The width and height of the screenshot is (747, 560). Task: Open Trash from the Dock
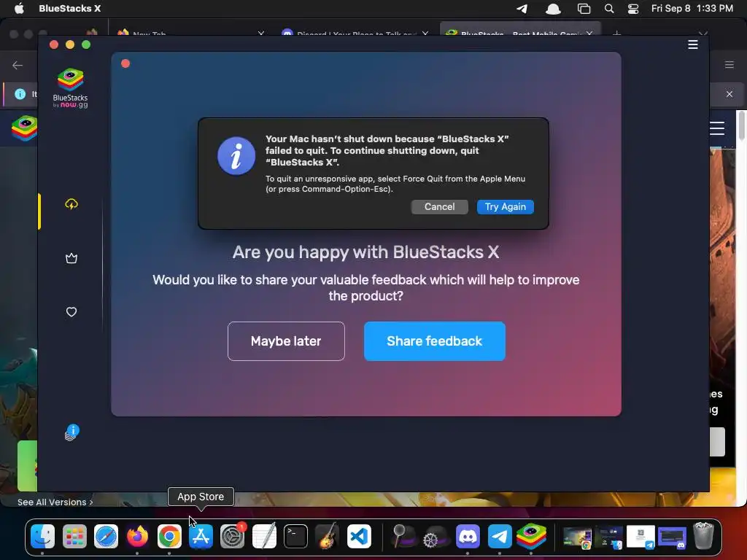[x=704, y=536]
